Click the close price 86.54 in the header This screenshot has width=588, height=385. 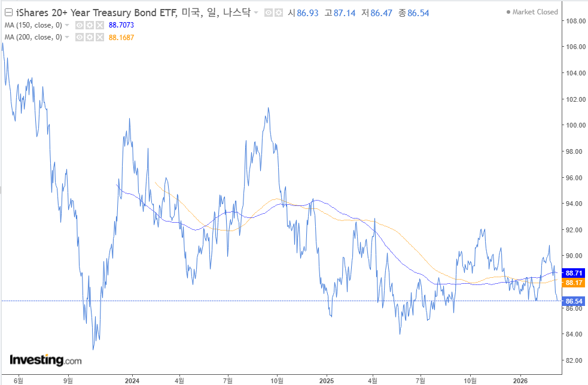tap(418, 13)
